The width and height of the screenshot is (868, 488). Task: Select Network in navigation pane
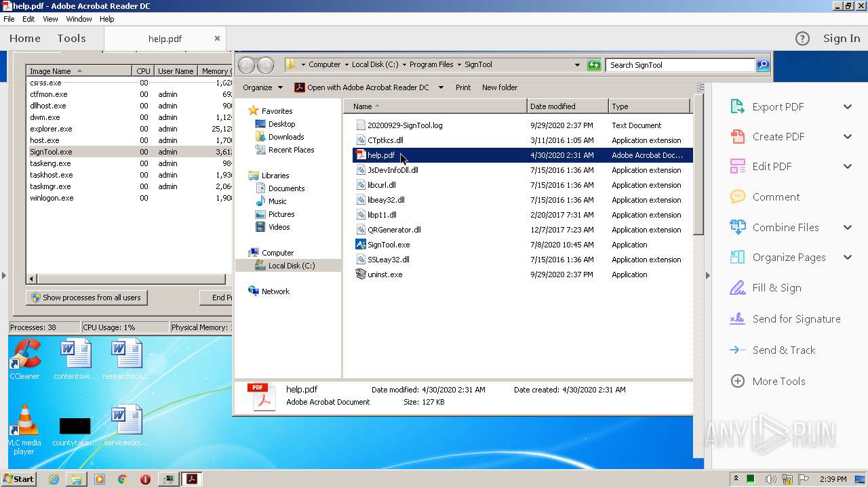coord(275,291)
